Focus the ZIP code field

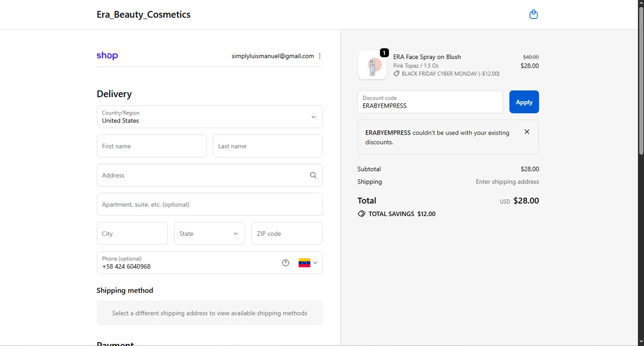point(287,233)
